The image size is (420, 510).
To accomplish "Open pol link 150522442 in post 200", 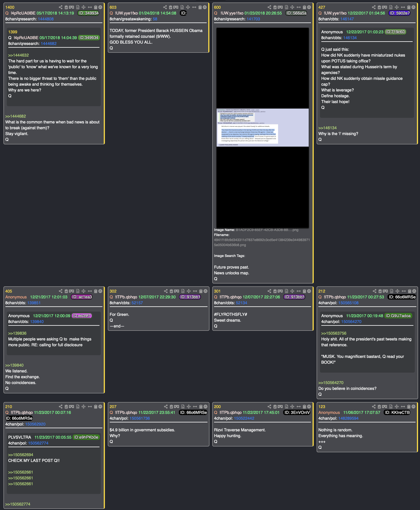I will tap(244, 418).
